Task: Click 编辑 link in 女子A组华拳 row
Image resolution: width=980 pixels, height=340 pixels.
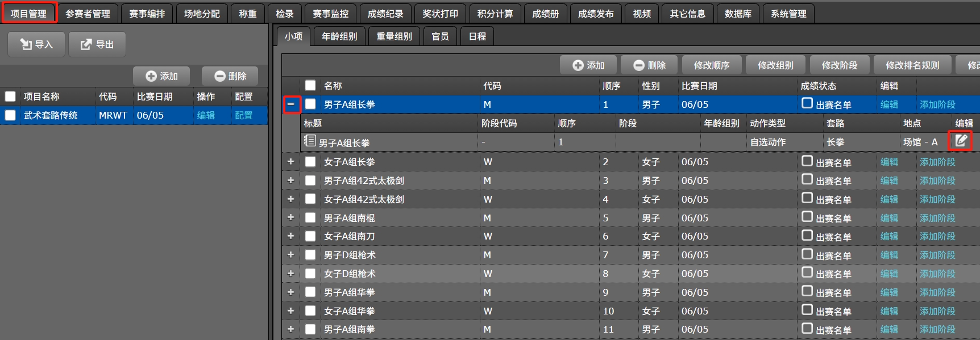Action: click(889, 311)
